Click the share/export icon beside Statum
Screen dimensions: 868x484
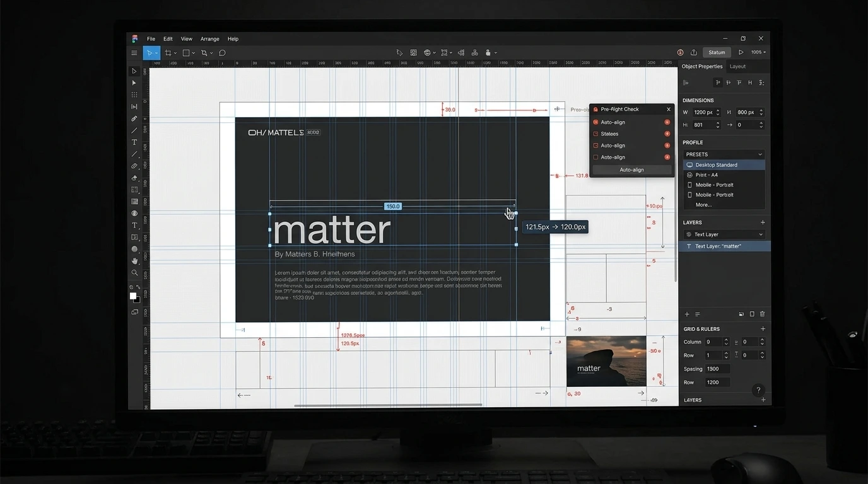pyautogui.click(x=694, y=52)
